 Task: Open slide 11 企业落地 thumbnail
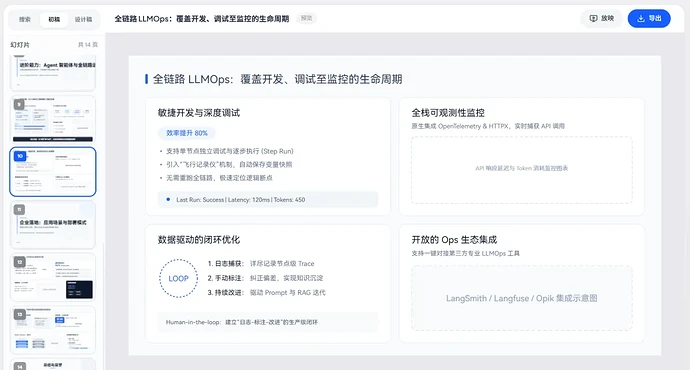click(53, 224)
